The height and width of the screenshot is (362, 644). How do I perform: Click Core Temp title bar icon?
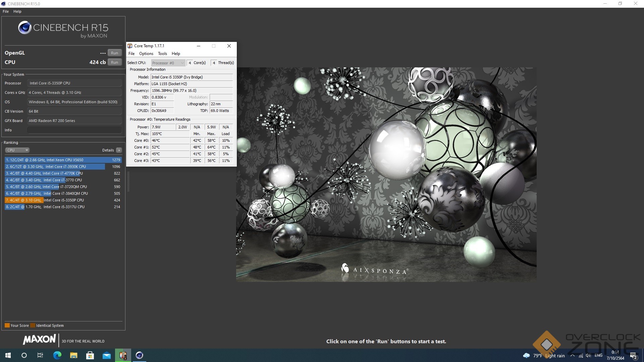(130, 46)
